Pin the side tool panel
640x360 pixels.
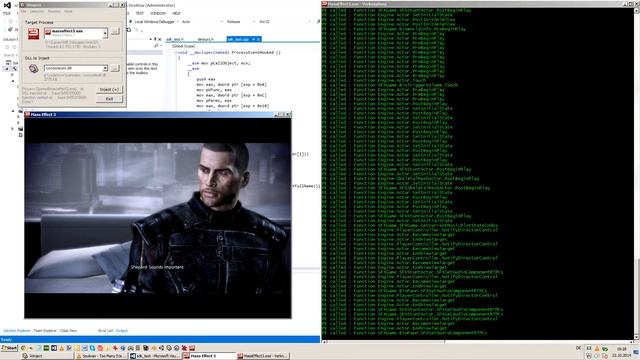tap(155, 39)
